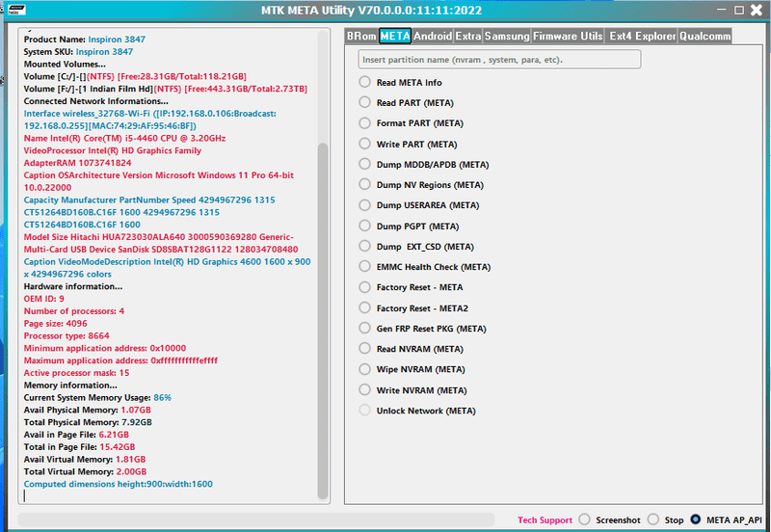Click 'Total in Page File: 15.42GB' line

pos(79,446)
